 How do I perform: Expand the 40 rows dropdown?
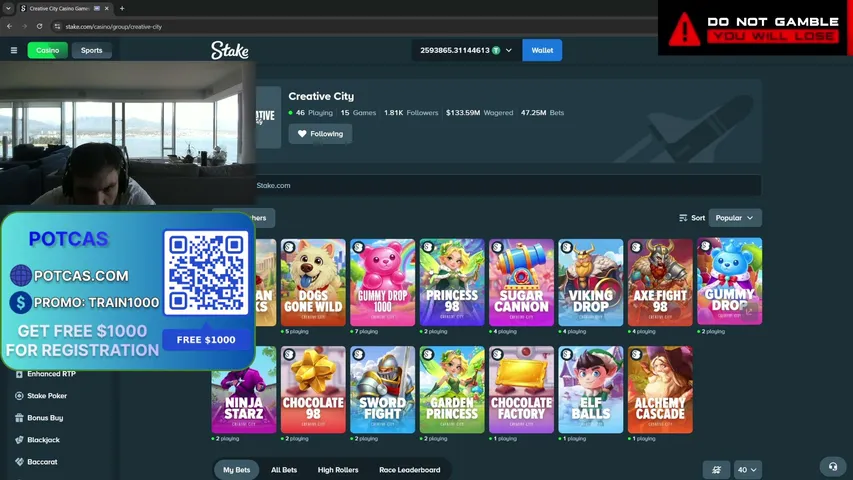coord(747,470)
